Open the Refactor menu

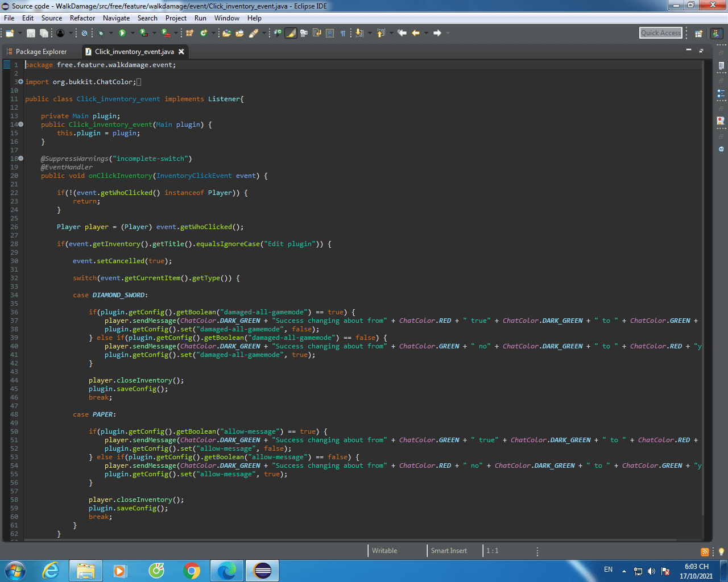point(82,18)
